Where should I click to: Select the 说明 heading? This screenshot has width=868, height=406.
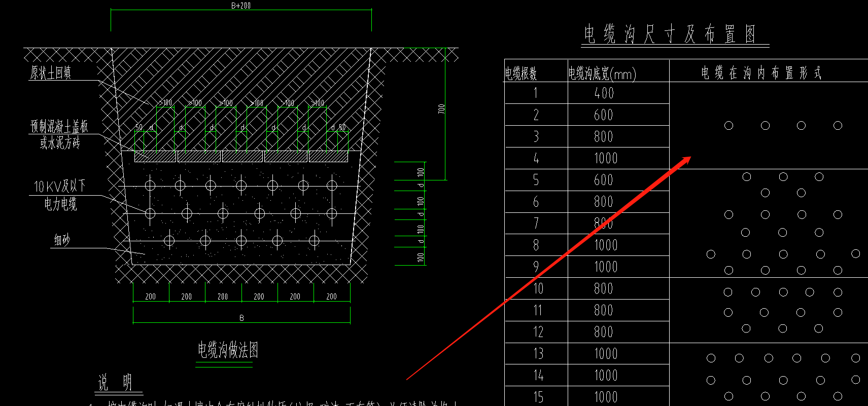pyautogui.click(x=115, y=383)
